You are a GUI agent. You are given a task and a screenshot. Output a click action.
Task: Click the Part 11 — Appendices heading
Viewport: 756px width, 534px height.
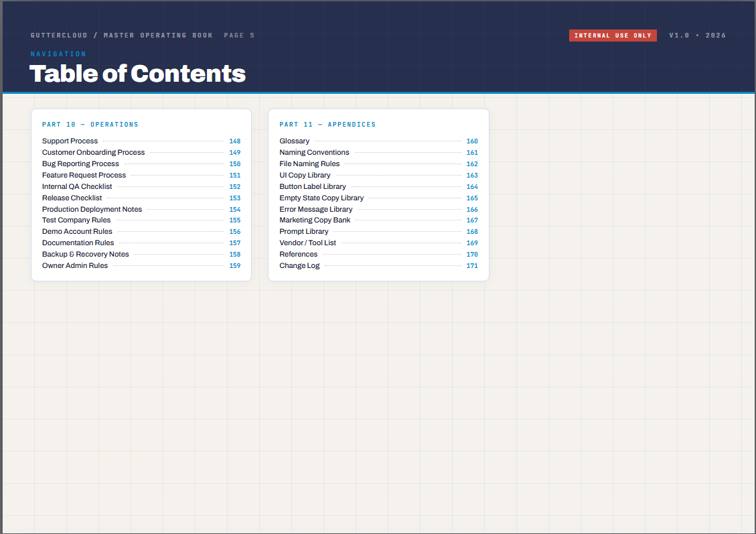point(327,125)
